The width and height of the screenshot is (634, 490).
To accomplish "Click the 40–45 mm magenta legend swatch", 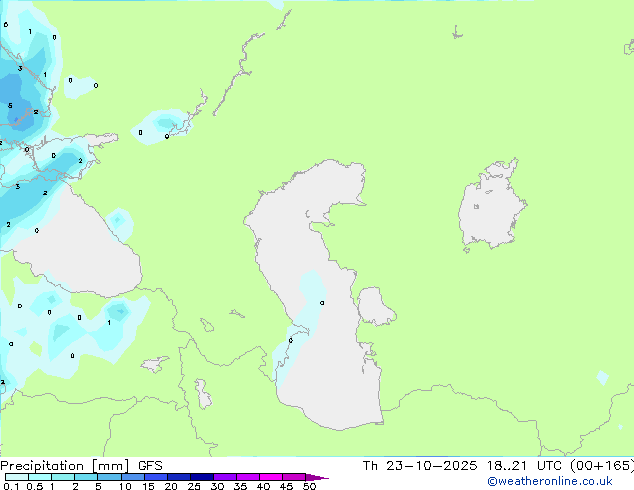I will 271,477.
